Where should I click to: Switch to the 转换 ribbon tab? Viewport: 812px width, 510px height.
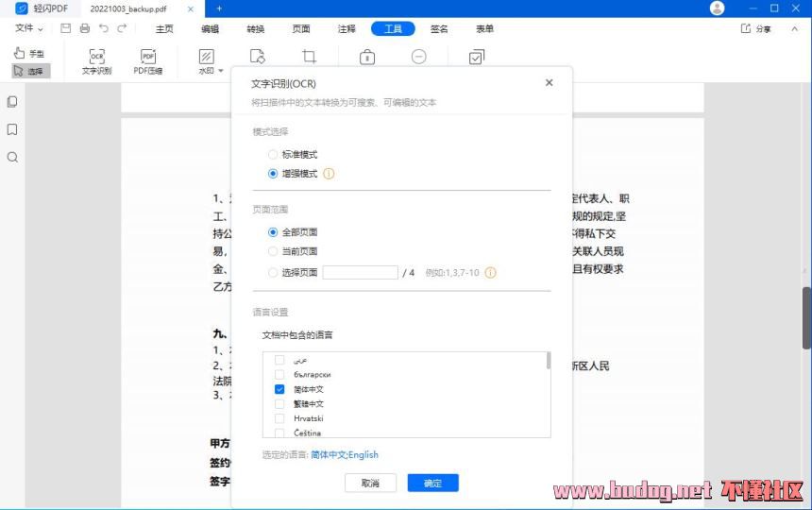point(256,29)
